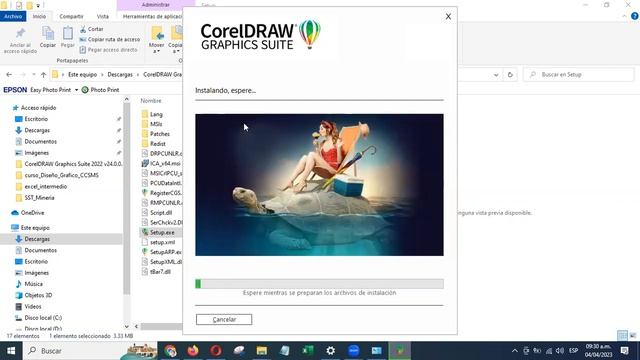Open curso_Diseño_Grafico_CCSMS folder
The width and height of the screenshot is (640, 360).
click(61, 175)
